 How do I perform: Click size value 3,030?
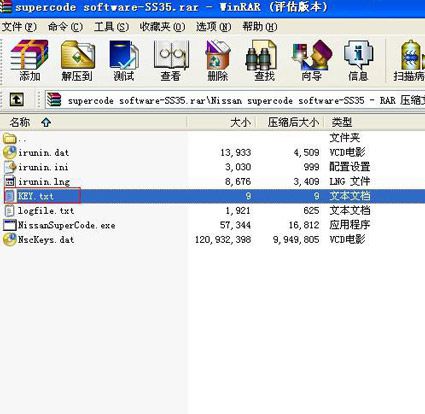(x=238, y=167)
